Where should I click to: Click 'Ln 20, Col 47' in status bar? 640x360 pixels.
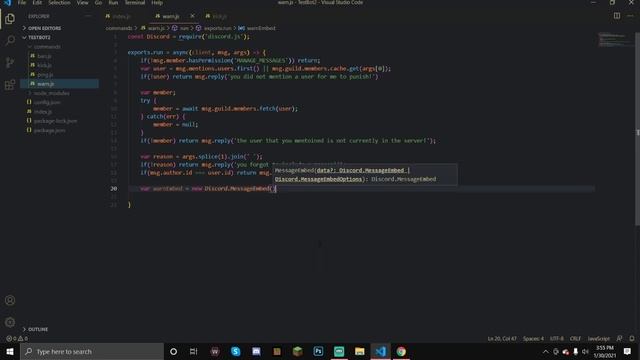pos(502,338)
